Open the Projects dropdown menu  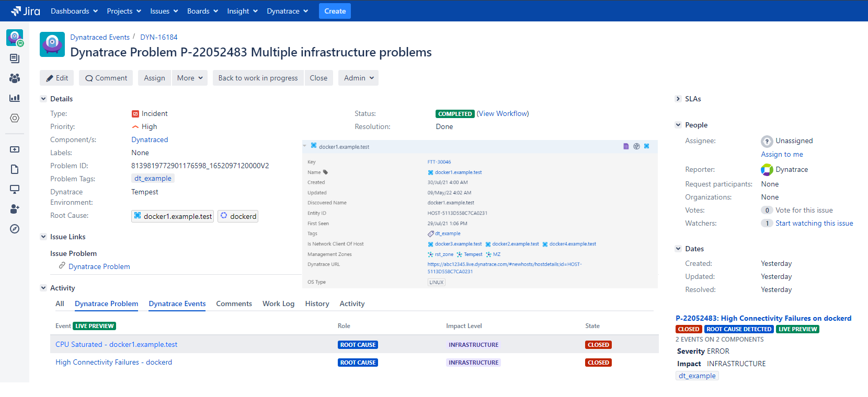pyautogui.click(x=124, y=11)
